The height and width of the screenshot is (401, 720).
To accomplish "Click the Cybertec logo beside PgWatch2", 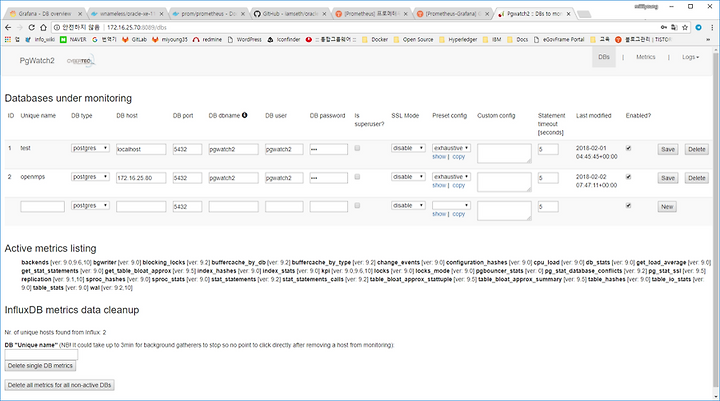I will tap(81, 61).
